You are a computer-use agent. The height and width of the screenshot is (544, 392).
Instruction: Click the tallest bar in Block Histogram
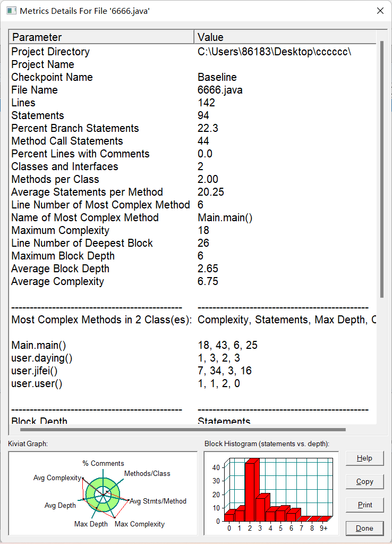[252, 490]
